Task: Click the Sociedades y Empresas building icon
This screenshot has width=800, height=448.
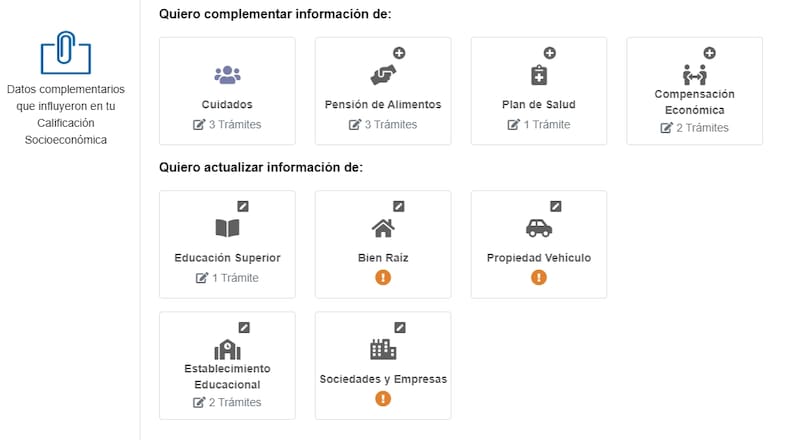Action: [x=383, y=349]
